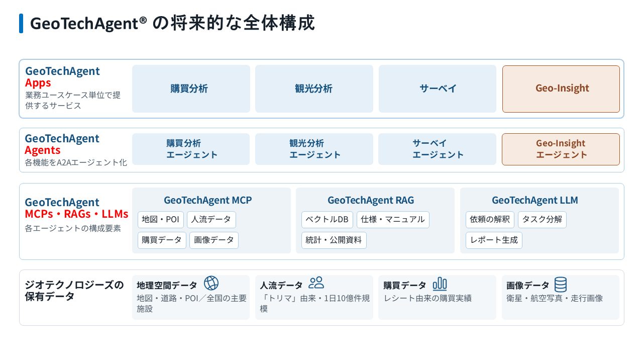The image size is (644, 362).
Task: Click the slide title GeoTechAgent® の将来的な全体構成
Action: pos(172,23)
